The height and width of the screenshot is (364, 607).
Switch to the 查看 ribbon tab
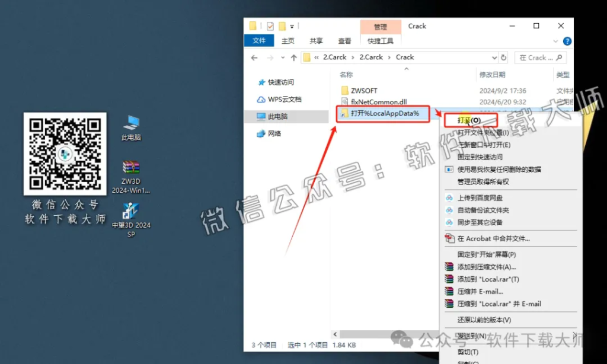coord(344,40)
